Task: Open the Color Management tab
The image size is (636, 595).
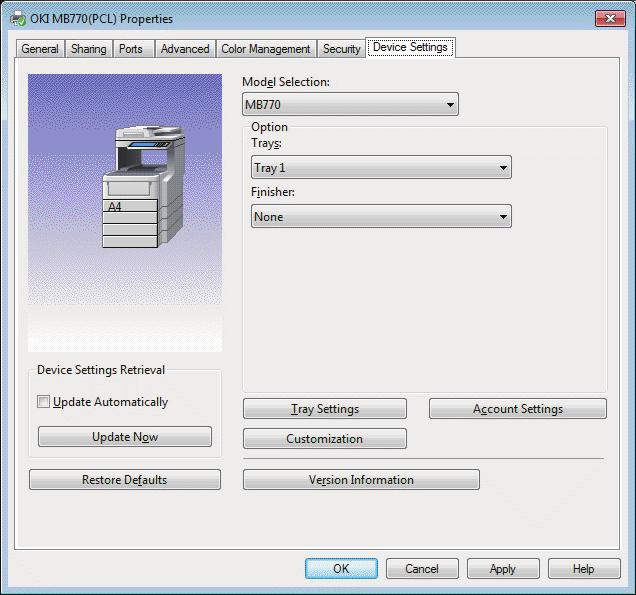Action: tap(266, 49)
